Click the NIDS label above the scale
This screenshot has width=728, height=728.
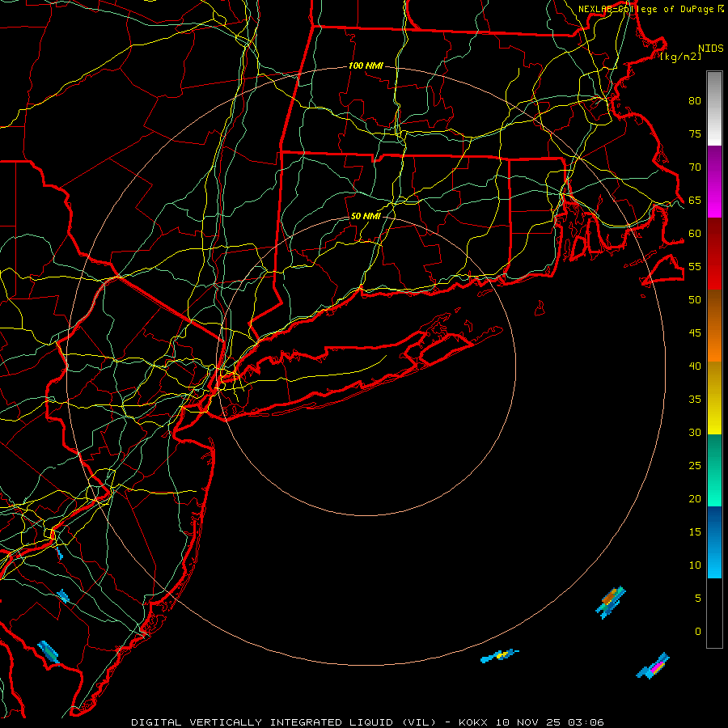pos(710,48)
